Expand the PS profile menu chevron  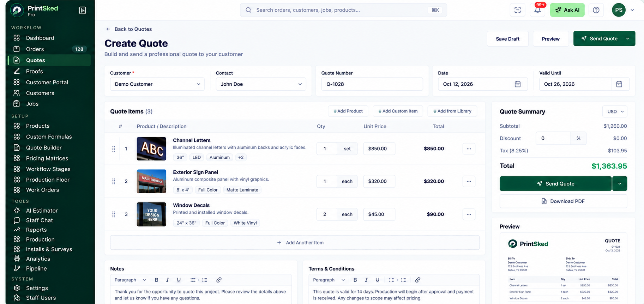(632, 10)
